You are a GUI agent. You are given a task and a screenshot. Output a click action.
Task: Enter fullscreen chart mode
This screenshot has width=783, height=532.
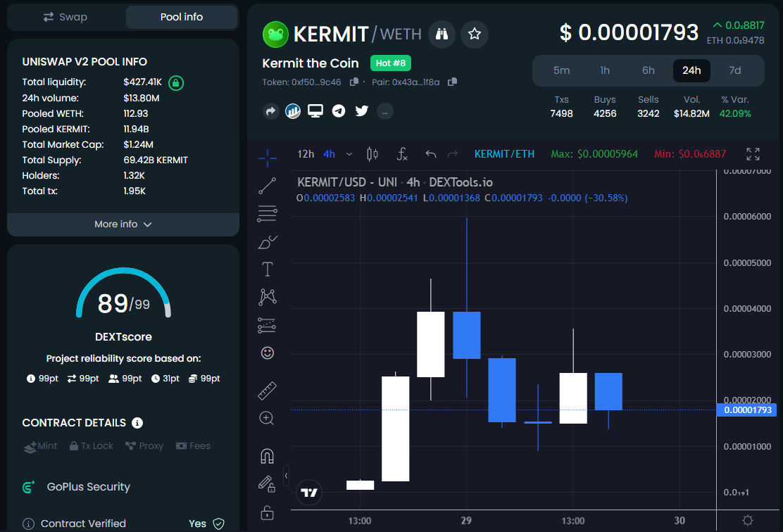coord(753,154)
